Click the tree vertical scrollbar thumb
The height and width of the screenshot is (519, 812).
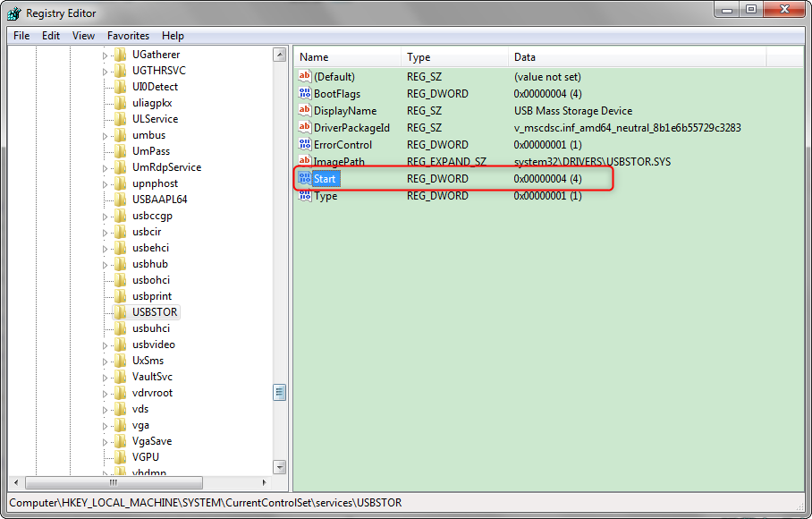click(x=279, y=392)
